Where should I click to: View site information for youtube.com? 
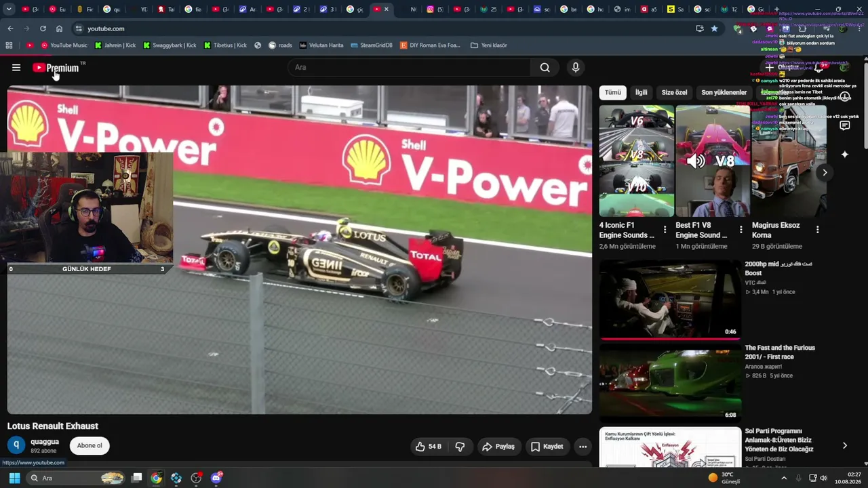coord(79,28)
